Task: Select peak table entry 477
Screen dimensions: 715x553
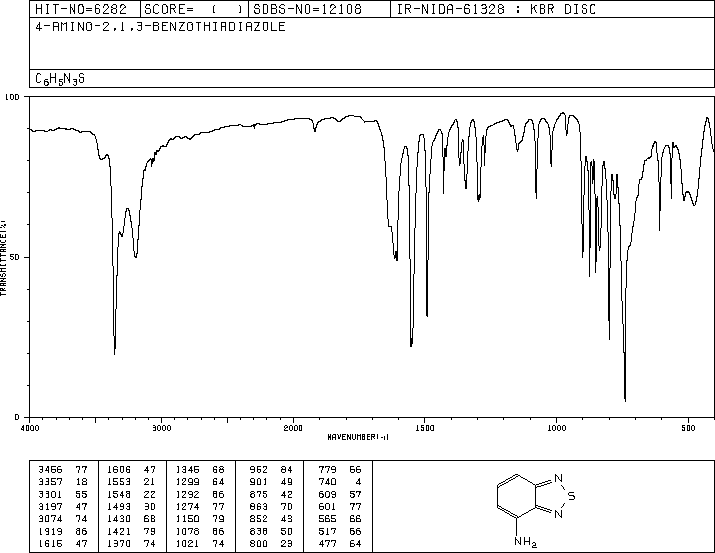Action: click(x=340, y=543)
